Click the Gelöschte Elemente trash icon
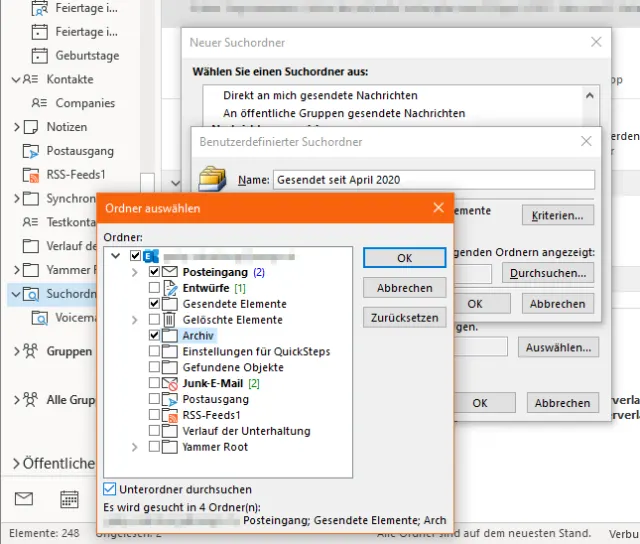Image resolution: width=640 pixels, height=544 pixels. 169,320
